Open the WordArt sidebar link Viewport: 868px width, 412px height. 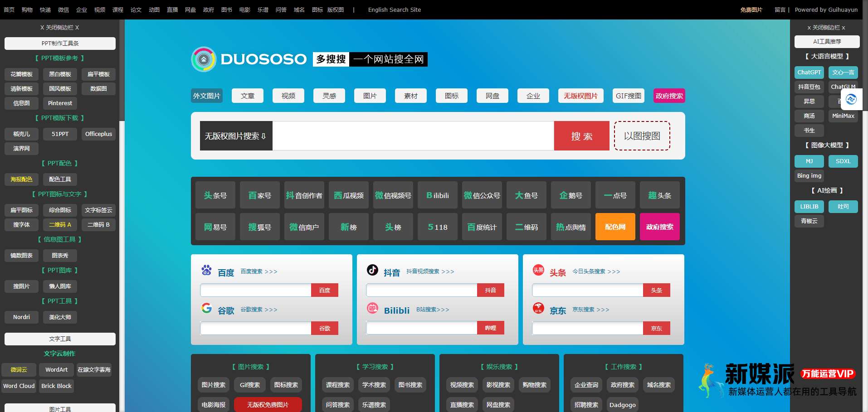[56, 369]
